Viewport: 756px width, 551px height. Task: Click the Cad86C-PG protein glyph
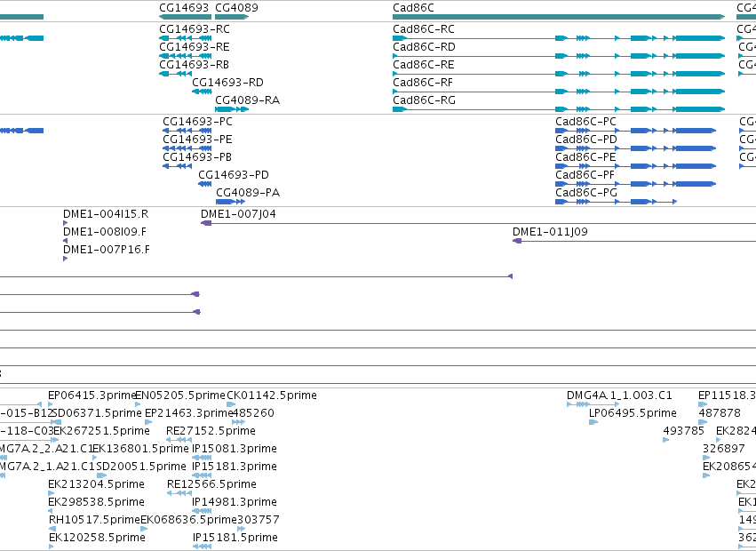617,202
